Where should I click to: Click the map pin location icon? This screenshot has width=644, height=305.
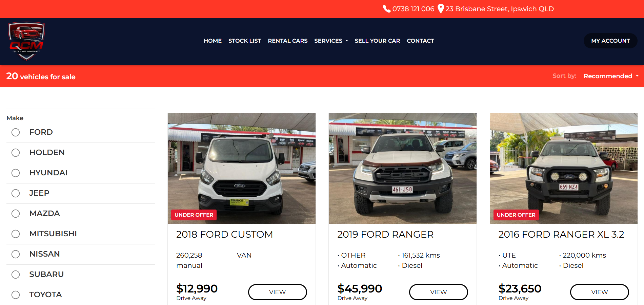point(441,8)
